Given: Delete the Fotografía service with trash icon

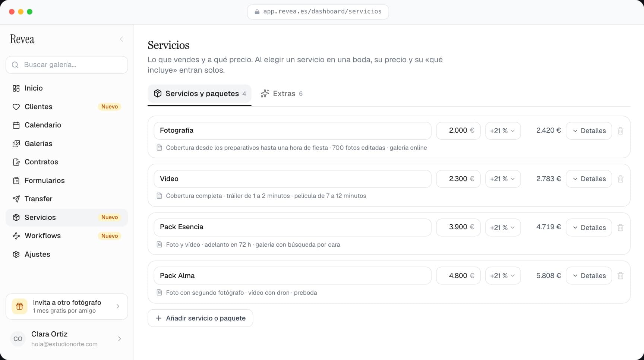Looking at the screenshot, I should tap(621, 131).
